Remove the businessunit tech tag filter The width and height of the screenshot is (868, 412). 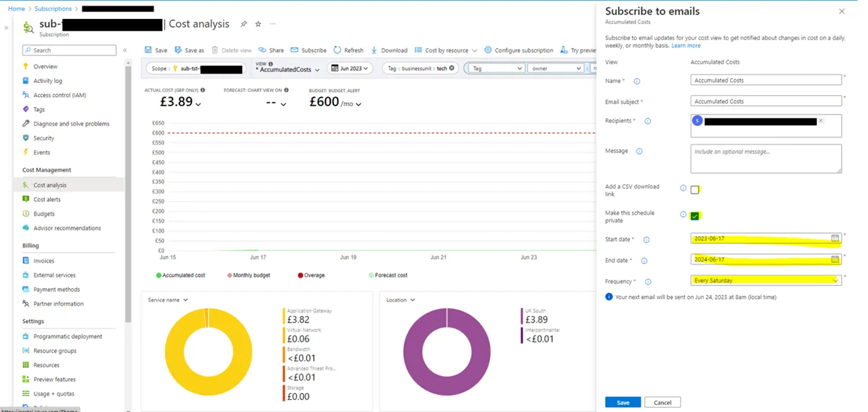click(451, 68)
